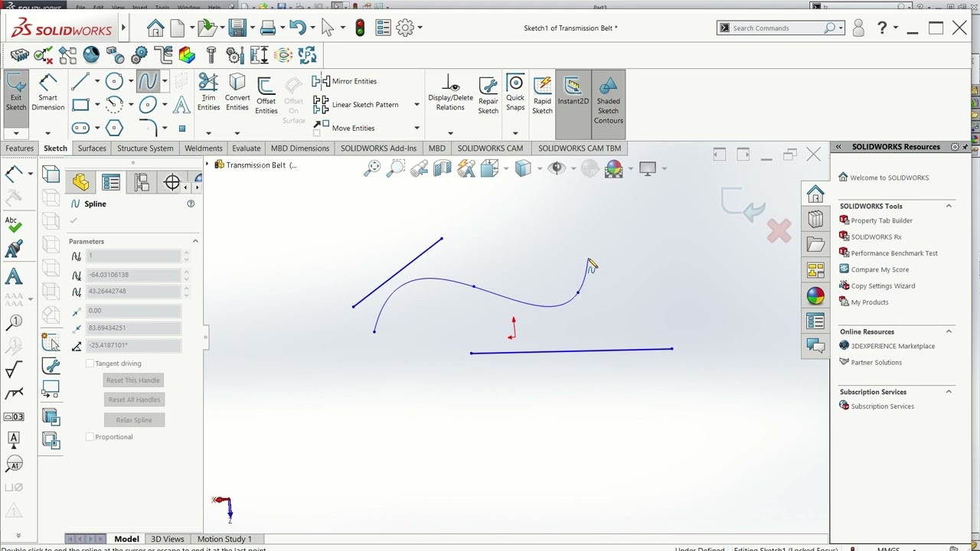The image size is (980, 551).
Task: Open the Evaluate tab
Action: tap(247, 148)
